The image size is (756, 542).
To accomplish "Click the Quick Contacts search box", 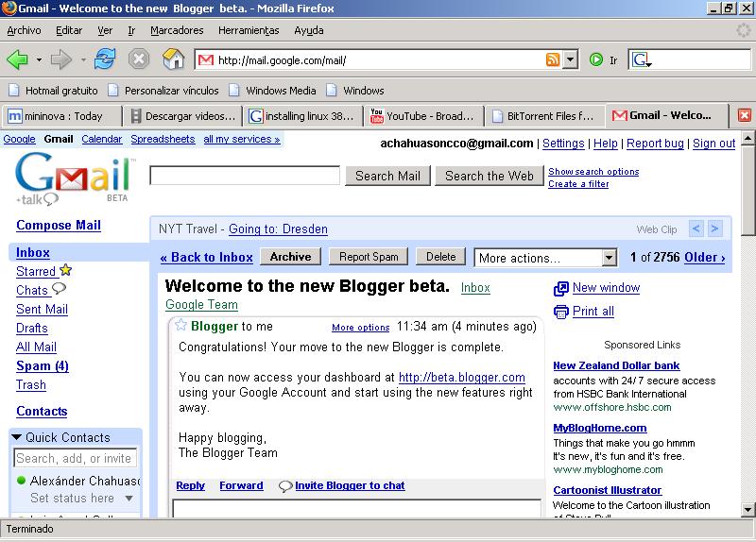I will coord(76,458).
